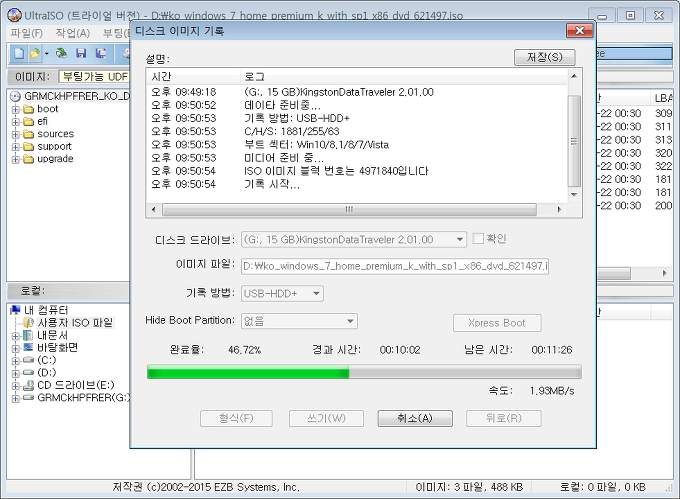This screenshot has height=499, width=680.
Task: Click the GRMCKHPFRER(G:) removable drive icon
Action: (x=29, y=398)
